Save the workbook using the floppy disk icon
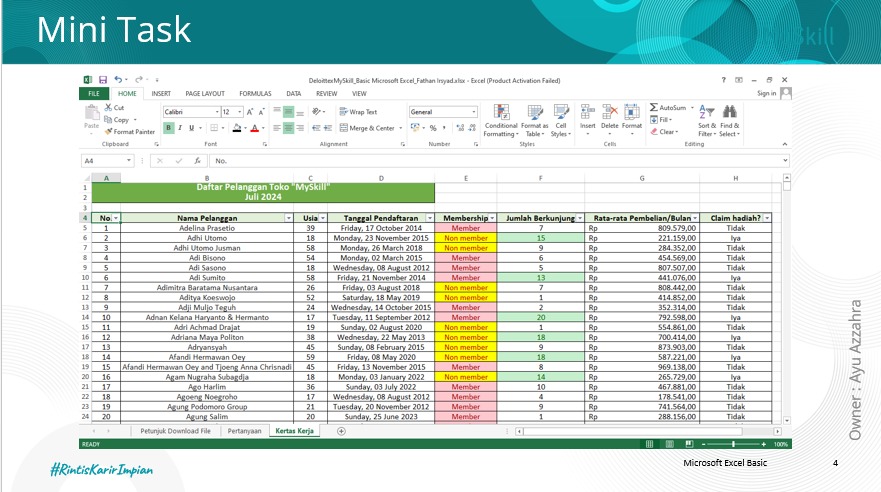The width and height of the screenshot is (881, 492). 103,80
